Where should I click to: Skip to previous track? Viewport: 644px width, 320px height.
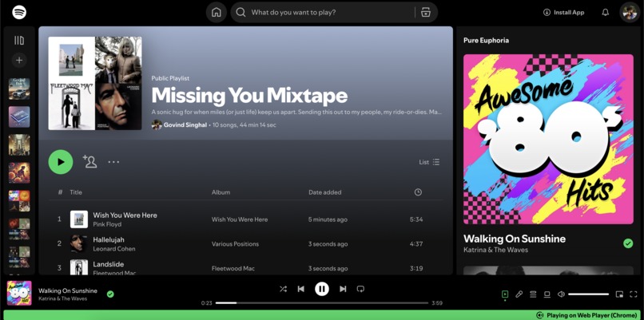coord(301,289)
